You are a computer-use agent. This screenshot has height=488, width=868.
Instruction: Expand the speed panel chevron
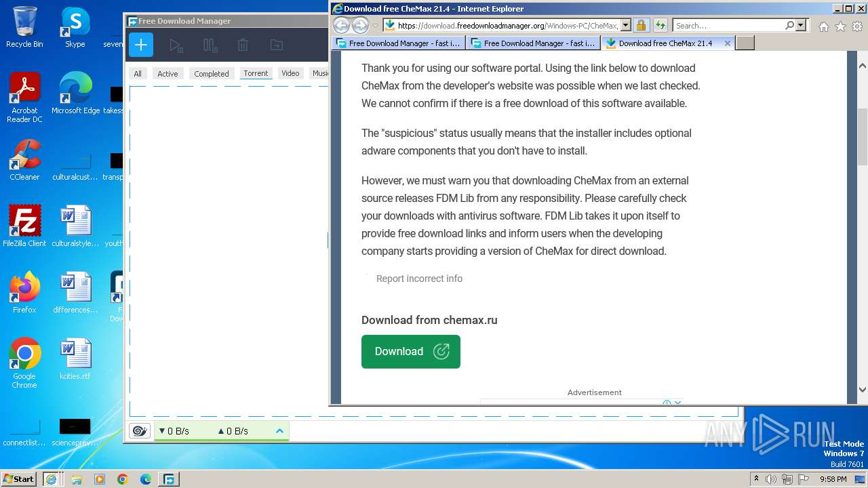pyautogui.click(x=279, y=431)
